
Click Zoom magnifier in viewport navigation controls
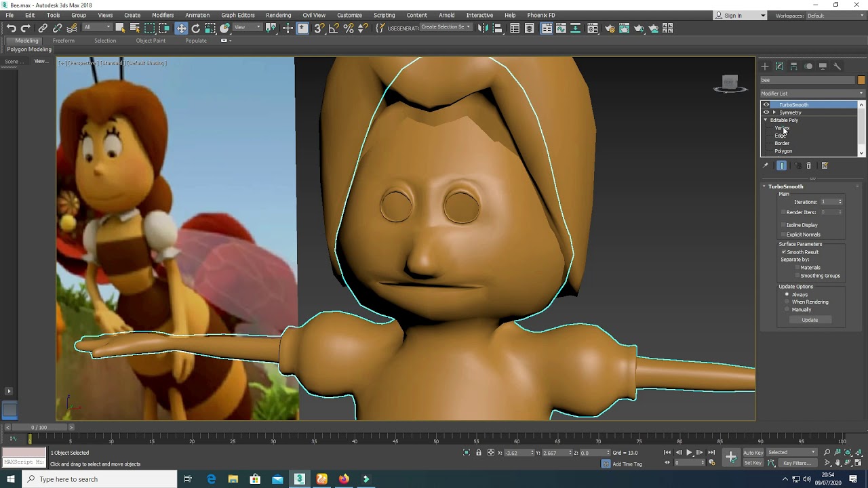click(827, 452)
